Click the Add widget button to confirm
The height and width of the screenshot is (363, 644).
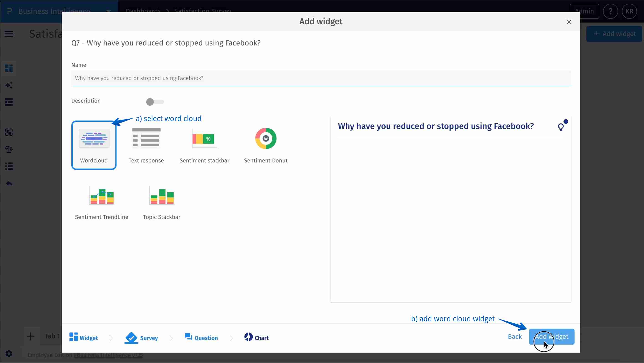coord(551,337)
